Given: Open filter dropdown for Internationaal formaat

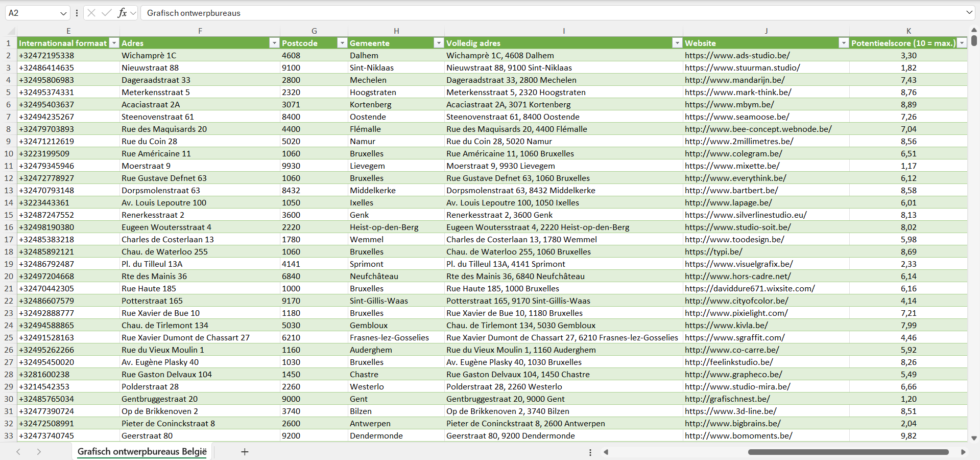Looking at the screenshot, I should point(114,43).
